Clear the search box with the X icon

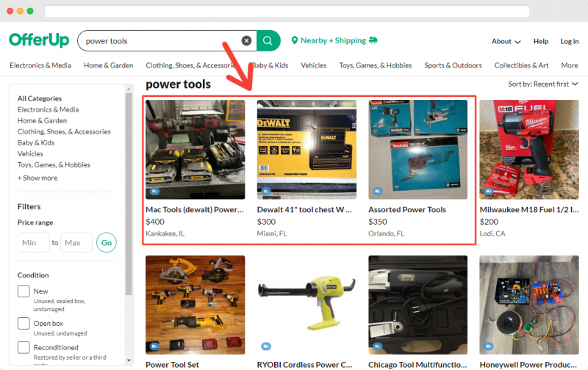click(x=246, y=40)
